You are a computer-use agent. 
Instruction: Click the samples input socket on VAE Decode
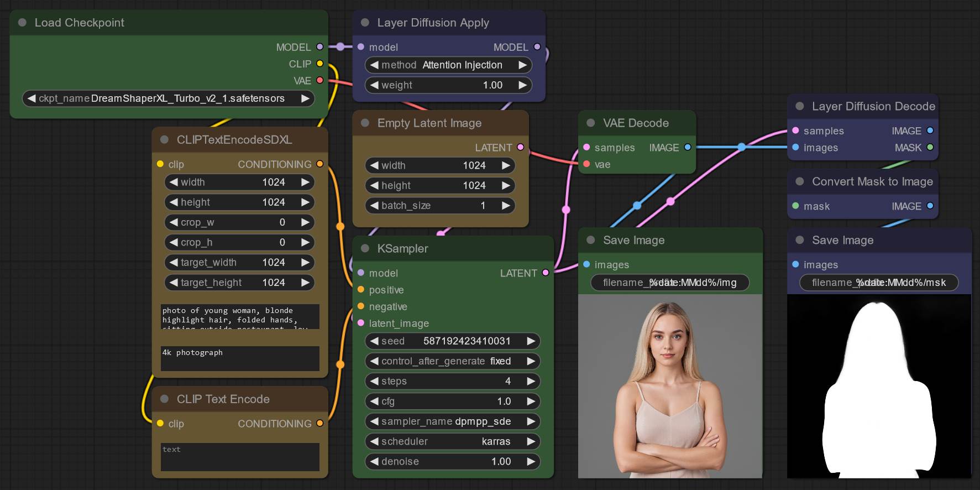click(586, 147)
